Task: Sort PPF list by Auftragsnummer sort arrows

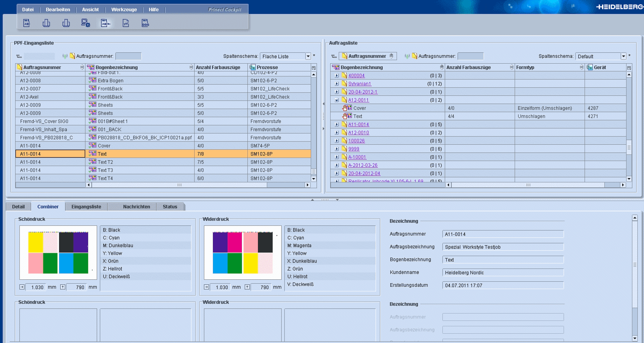Action: click(x=82, y=68)
